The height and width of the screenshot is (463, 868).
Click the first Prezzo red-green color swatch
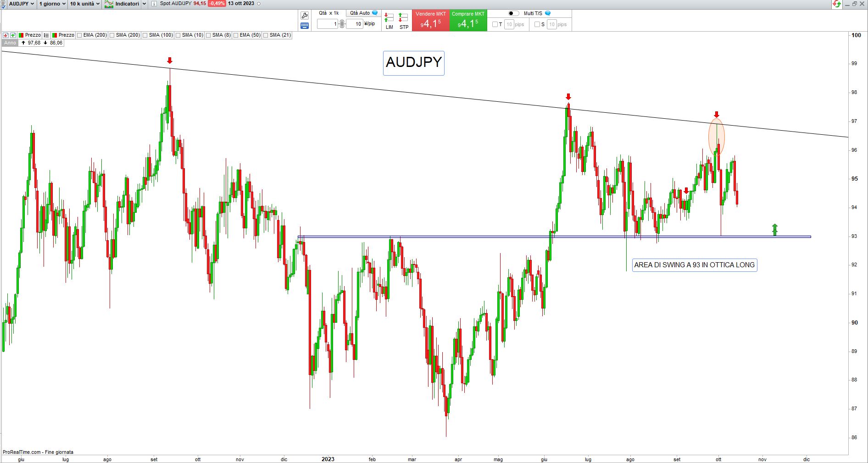[22, 35]
